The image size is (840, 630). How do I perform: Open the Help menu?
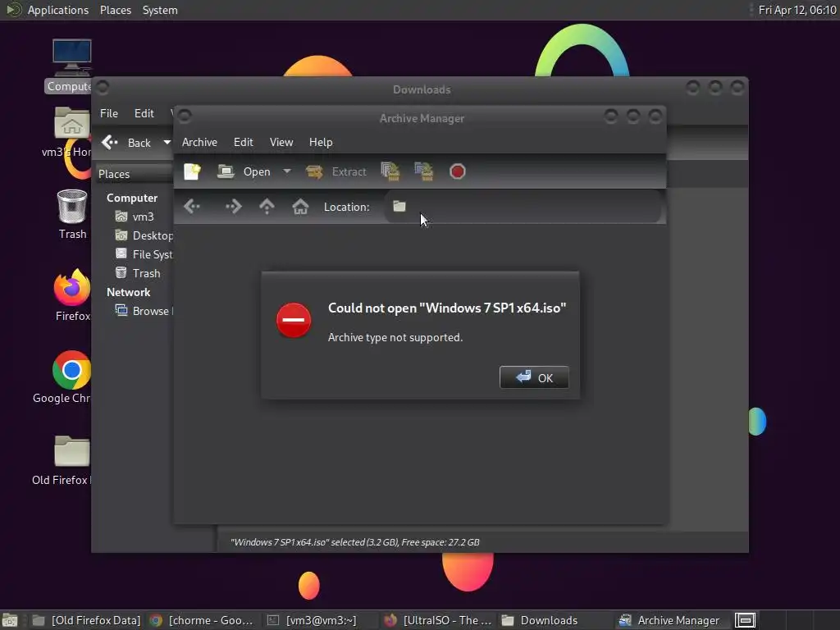click(x=321, y=142)
